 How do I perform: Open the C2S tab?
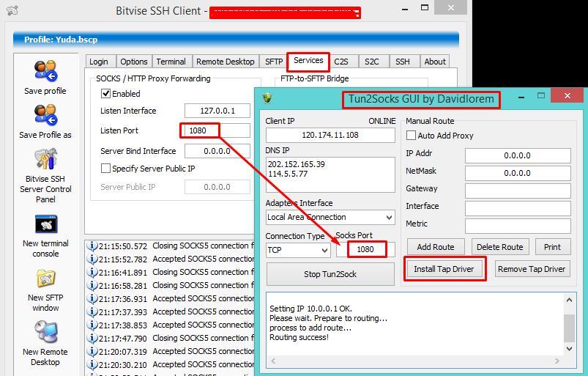[x=341, y=62]
